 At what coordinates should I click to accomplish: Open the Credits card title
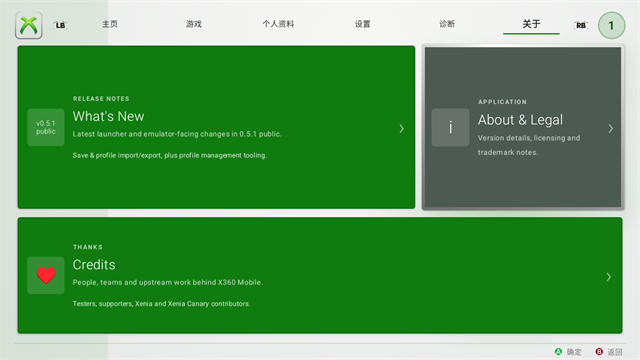[x=94, y=265]
